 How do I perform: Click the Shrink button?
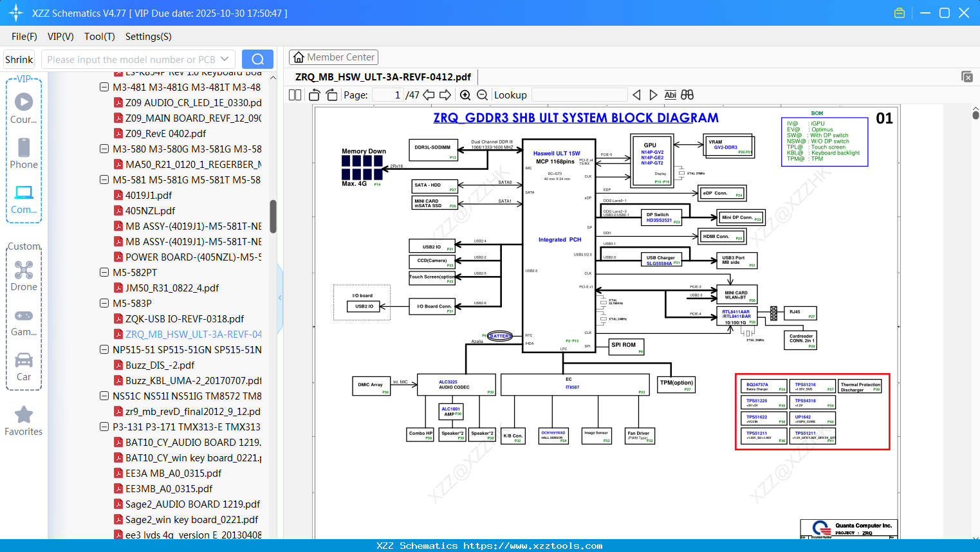click(19, 59)
